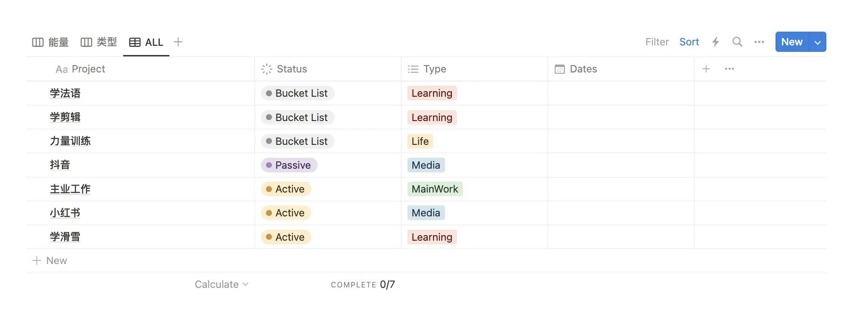Click the Sort button
The height and width of the screenshot is (331, 868).
click(x=689, y=42)
